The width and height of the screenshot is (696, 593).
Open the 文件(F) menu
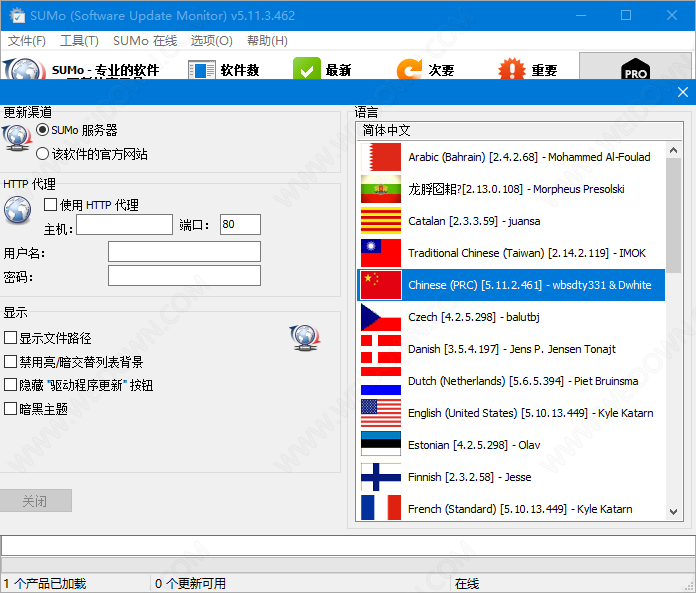(27, 41)
